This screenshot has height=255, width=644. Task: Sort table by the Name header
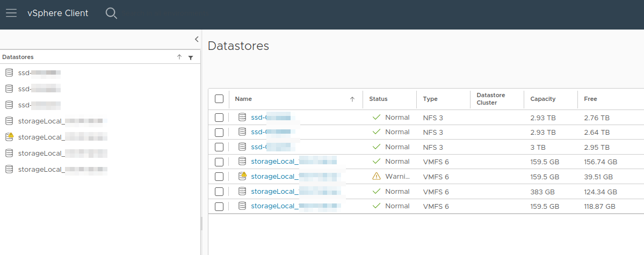[x=243, y=99]
